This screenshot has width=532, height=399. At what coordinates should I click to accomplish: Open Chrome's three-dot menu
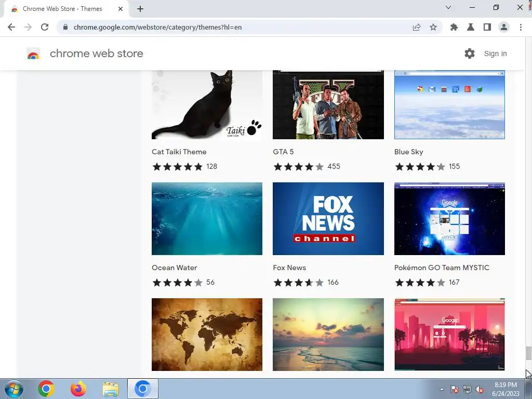(521, 27)
